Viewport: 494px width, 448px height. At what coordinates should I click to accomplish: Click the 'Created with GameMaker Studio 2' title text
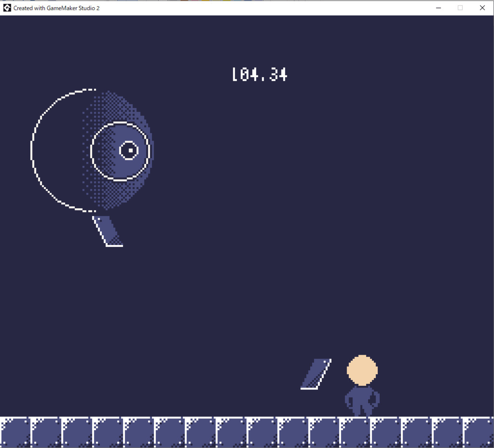(56, 8)
